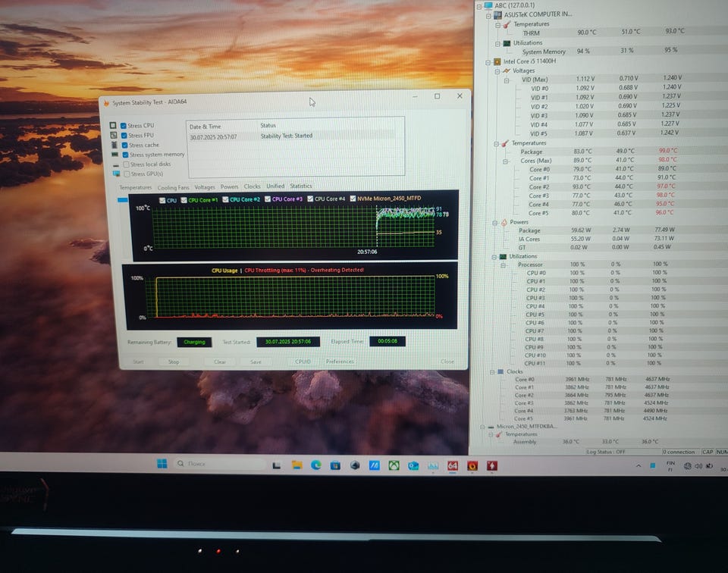The image size is (728, 573).
Task: Open the blue slashed-square taskbar app
Action: [374, 465]
